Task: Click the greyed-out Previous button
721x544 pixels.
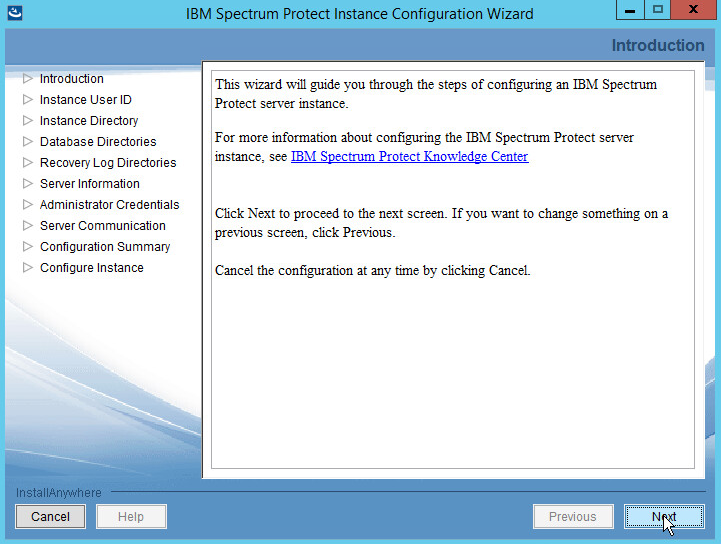Action: coord(572,517)
